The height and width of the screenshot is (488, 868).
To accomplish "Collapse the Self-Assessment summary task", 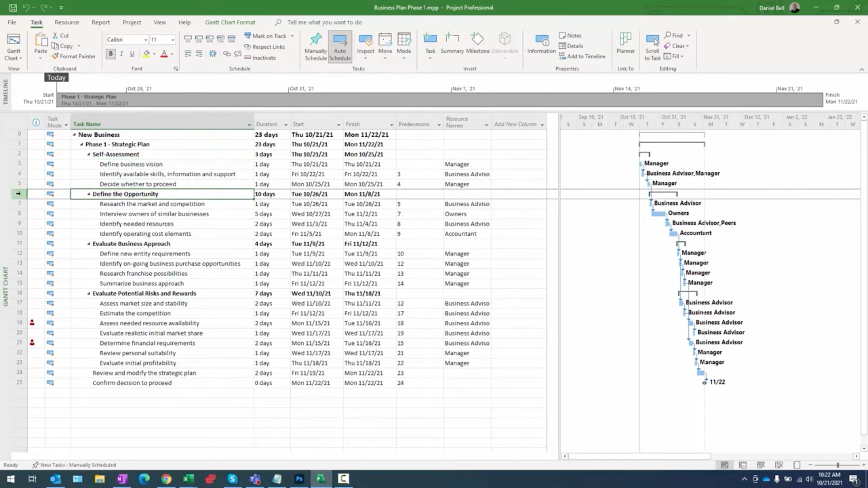I will click(89, 155).
